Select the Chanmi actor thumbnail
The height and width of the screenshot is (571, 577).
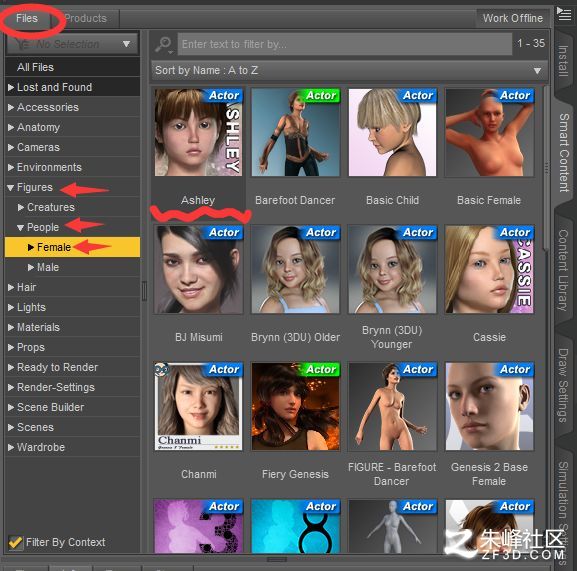198,407
